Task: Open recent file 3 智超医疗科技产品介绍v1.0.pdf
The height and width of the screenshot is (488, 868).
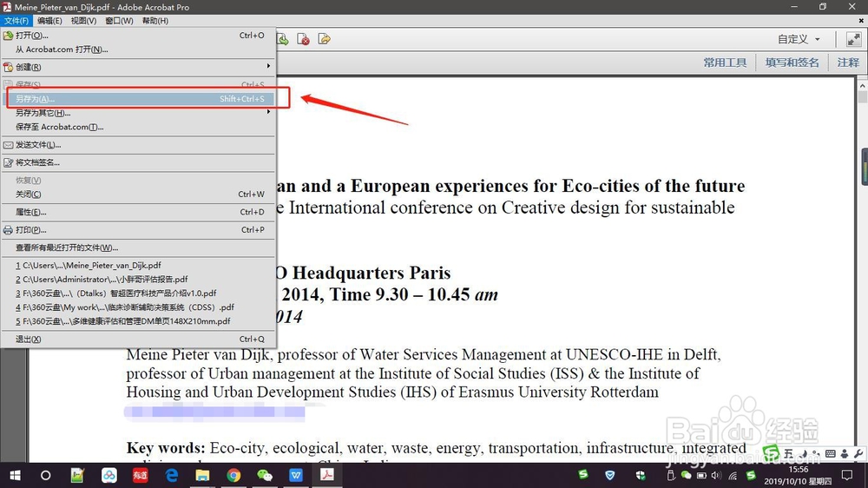Action: [x=138, y=293]
